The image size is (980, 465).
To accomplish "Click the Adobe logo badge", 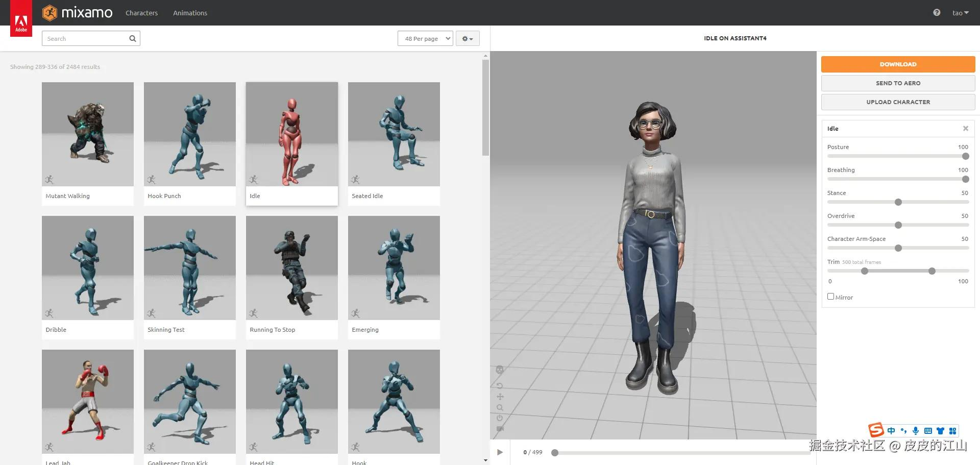I will point(21,18).
